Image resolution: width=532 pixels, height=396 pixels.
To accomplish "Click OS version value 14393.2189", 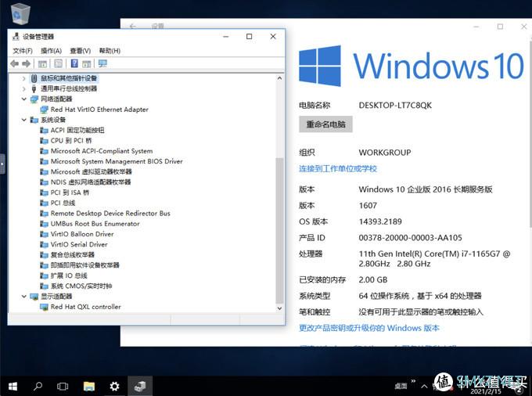I will (380, 221).
